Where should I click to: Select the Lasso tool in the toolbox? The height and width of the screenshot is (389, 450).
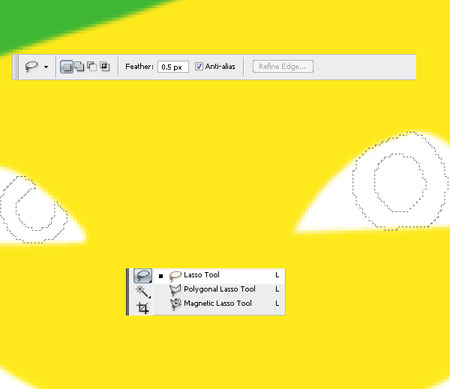coord(143,276)
